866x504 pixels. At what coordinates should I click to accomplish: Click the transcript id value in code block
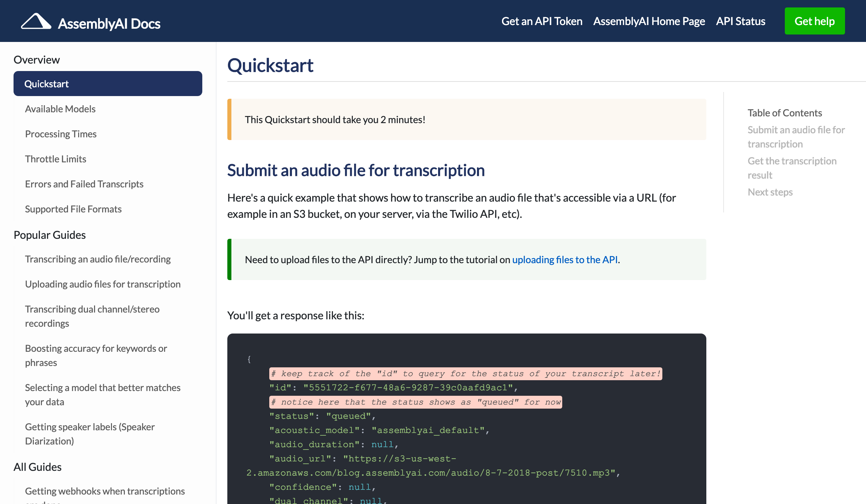point(408,388)
